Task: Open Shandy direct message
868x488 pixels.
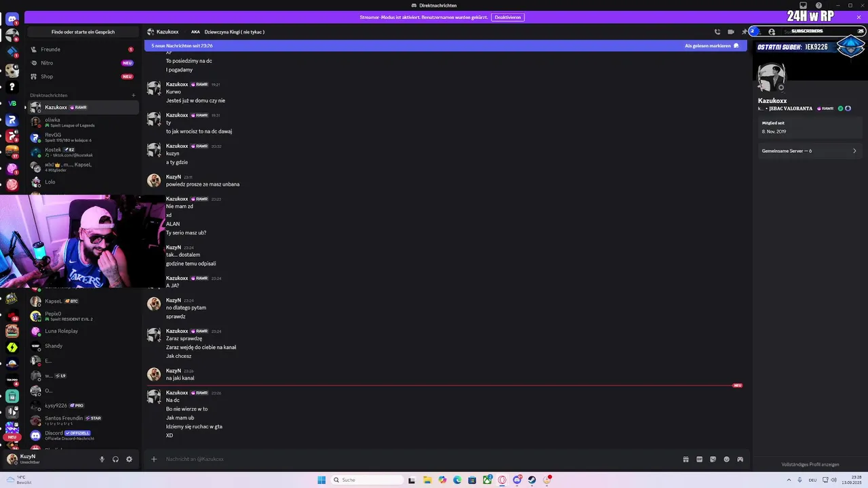Action: (x=82, y=346)
